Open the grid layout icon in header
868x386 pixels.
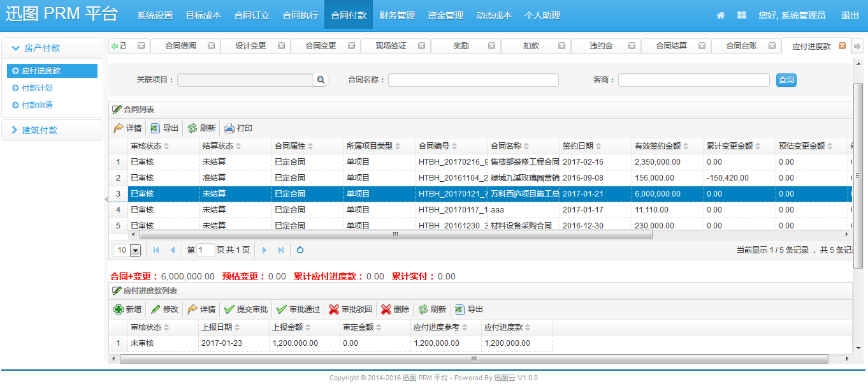tap(742, 15)
